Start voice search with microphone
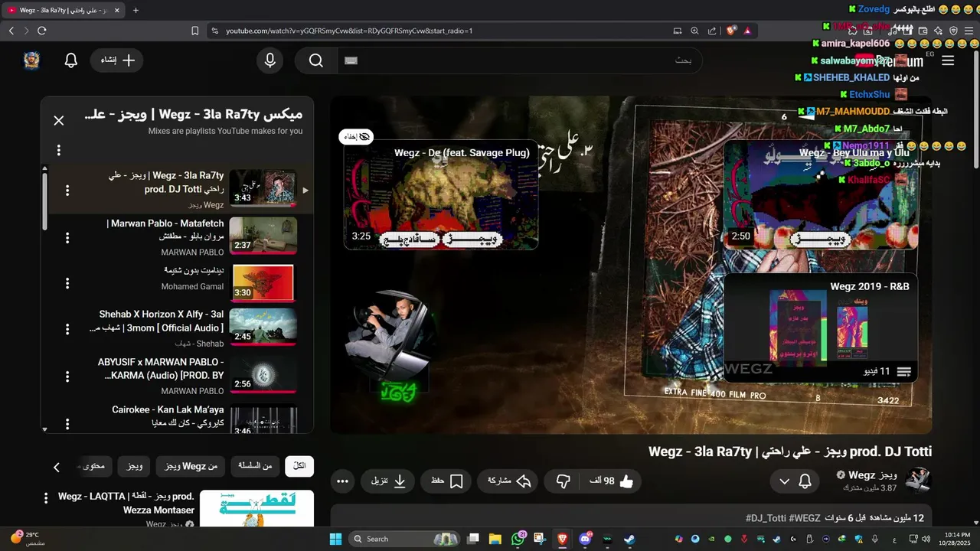980x551 pixels. 269,60
